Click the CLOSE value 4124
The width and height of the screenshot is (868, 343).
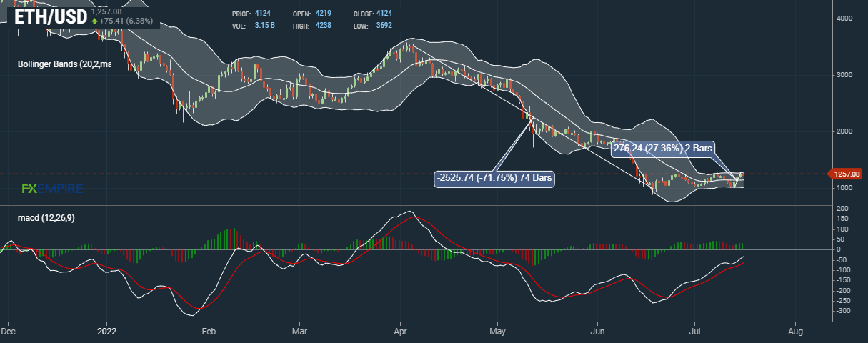click(x=384, y=14)
